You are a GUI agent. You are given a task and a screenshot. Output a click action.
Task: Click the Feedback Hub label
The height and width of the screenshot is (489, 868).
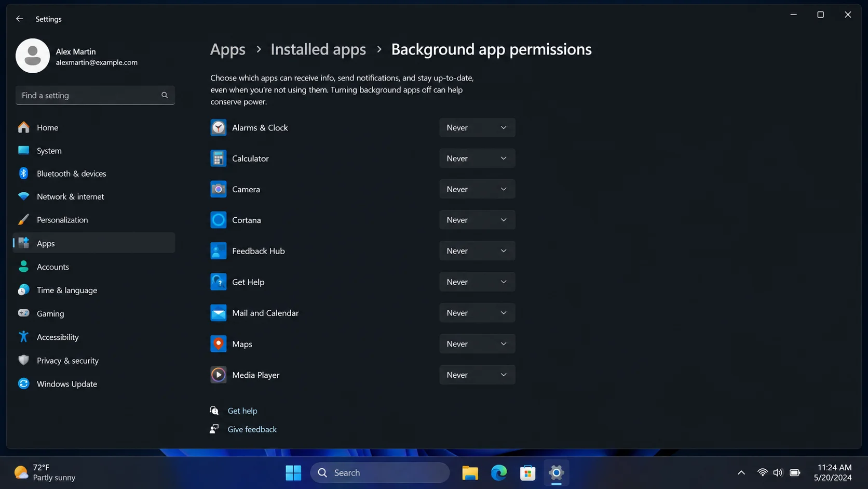click(x=259, y=251)
